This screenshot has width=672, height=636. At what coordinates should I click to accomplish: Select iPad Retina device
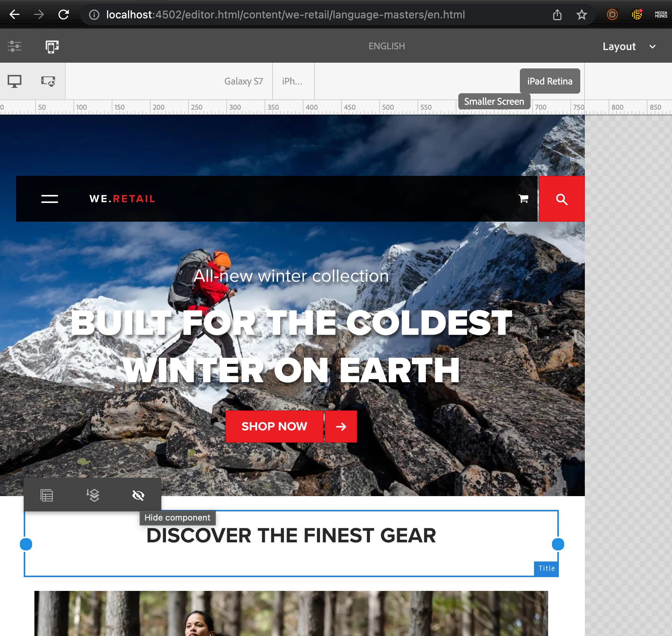coord(550,81)
